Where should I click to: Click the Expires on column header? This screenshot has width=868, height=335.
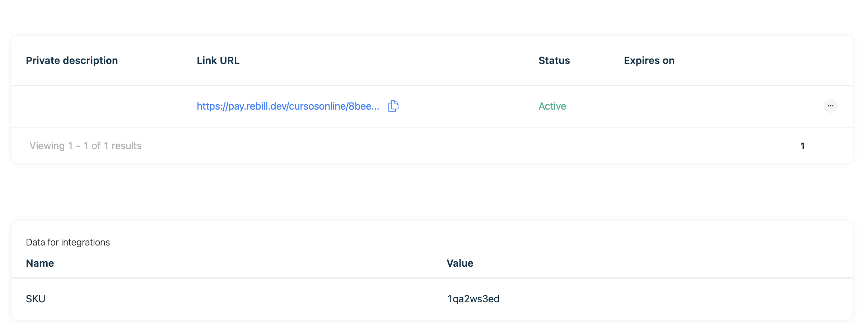coord(648,60)
